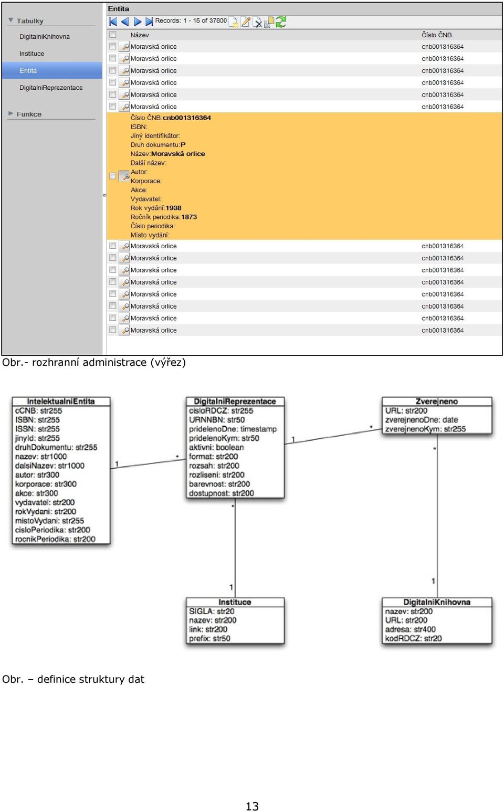Jump to the first record page
Screen dimensions: 504x812
click(x=113, y=22)
